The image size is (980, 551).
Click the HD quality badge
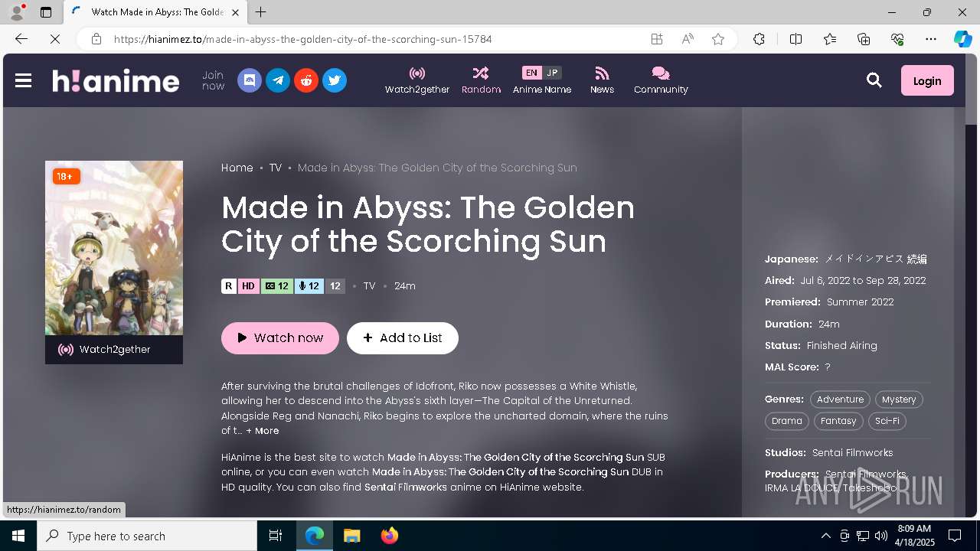point(248,286)
